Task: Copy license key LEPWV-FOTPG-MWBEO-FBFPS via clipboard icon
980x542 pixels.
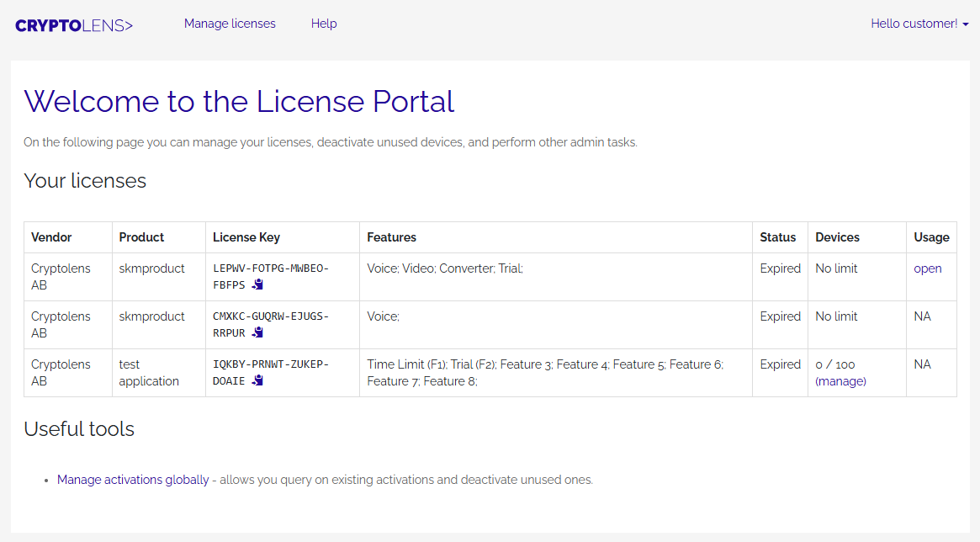Action: tap(257, 284)
